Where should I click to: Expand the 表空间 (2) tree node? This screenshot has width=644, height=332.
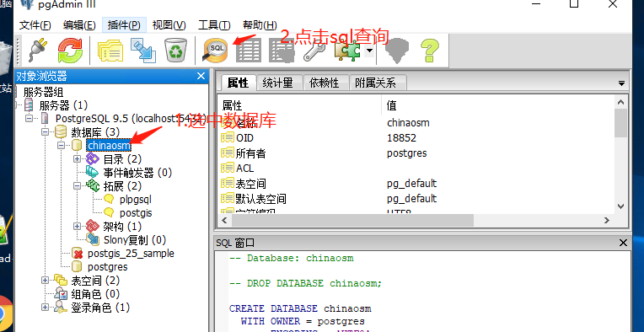(x=46, y=281)
